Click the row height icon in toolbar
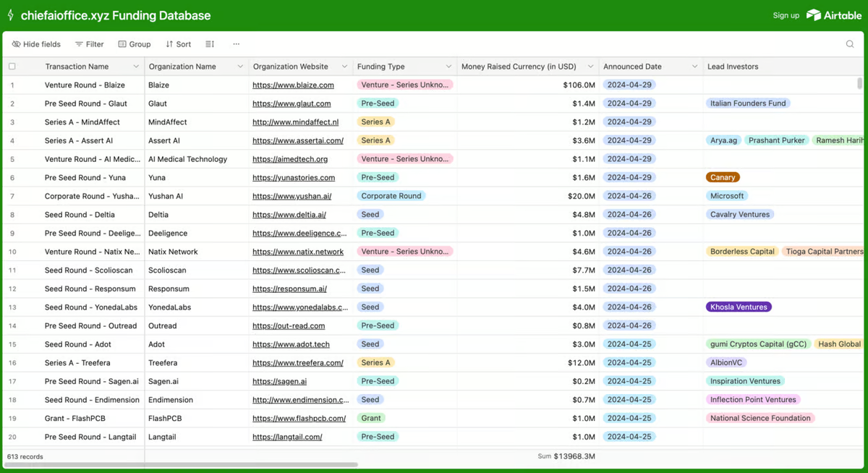 [210, 44]
